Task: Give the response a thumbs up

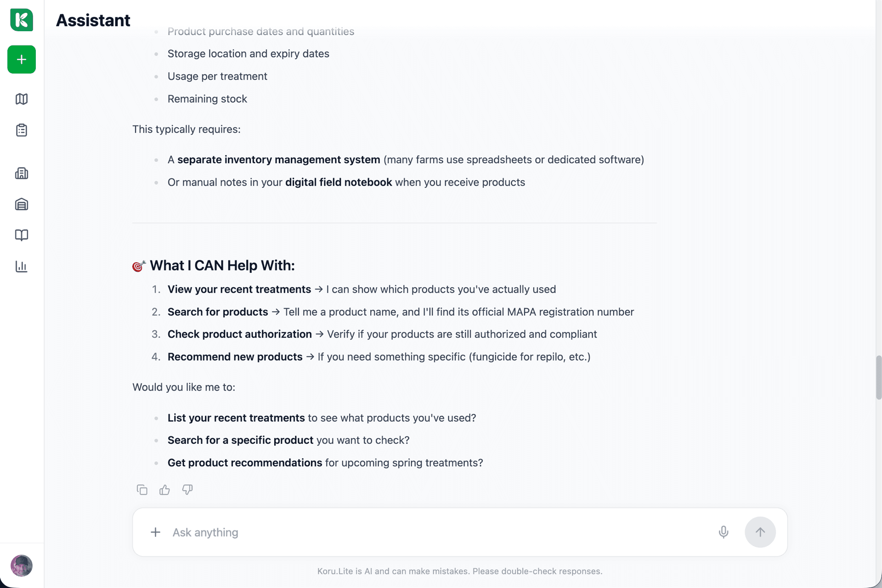Action: (x=164, y=490)
